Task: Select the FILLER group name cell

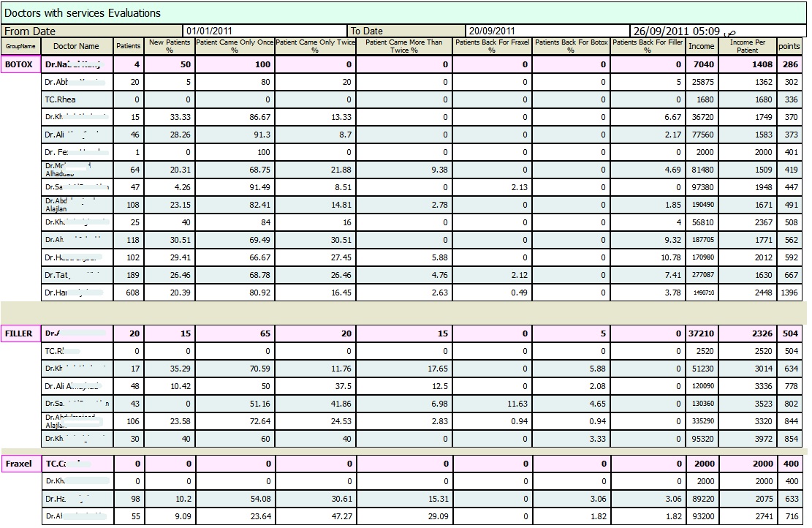Action: (20, 333)
